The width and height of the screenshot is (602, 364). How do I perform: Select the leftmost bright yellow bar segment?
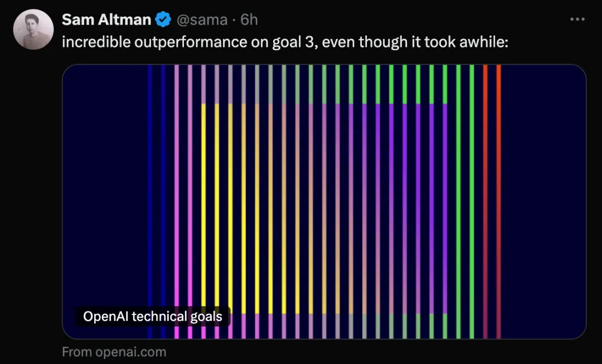pos(203,209)
